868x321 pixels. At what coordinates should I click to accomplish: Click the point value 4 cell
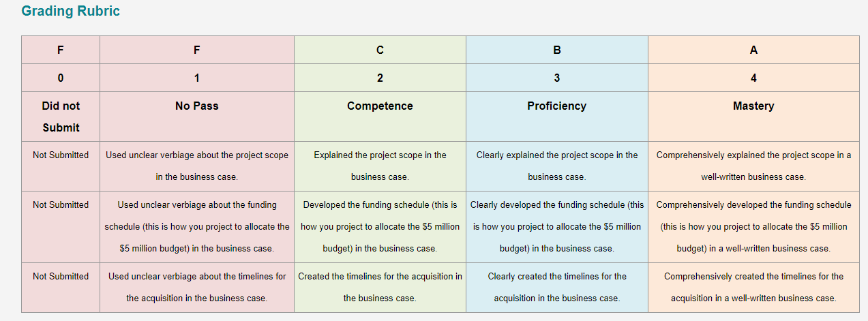point(753,78)
